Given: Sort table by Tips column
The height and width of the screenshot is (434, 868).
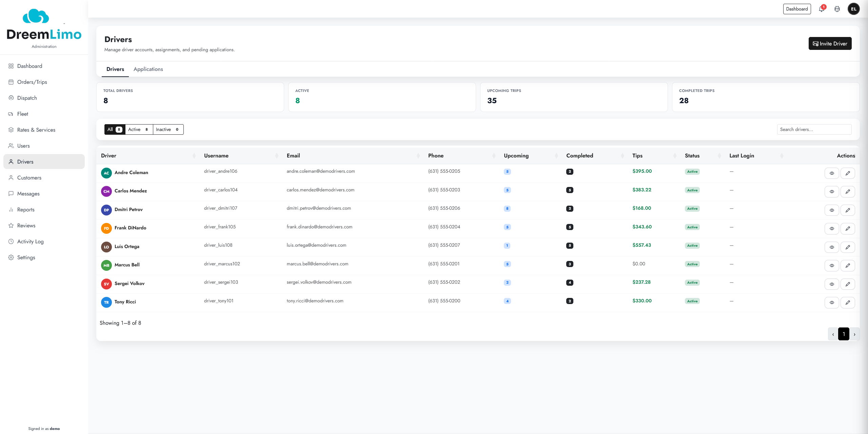Looking at the screenshot, I should (x=654, y=156).
